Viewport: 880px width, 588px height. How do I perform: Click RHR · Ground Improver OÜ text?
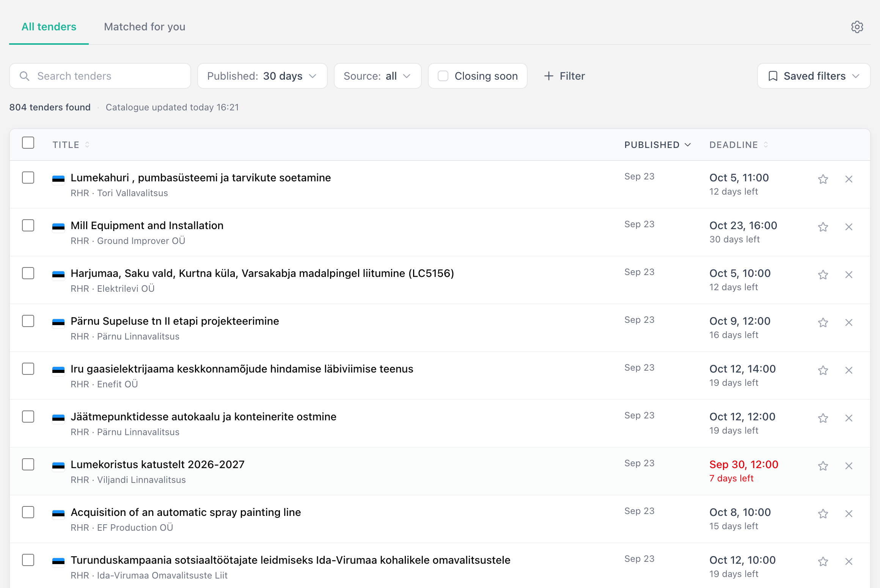point(128,241)
